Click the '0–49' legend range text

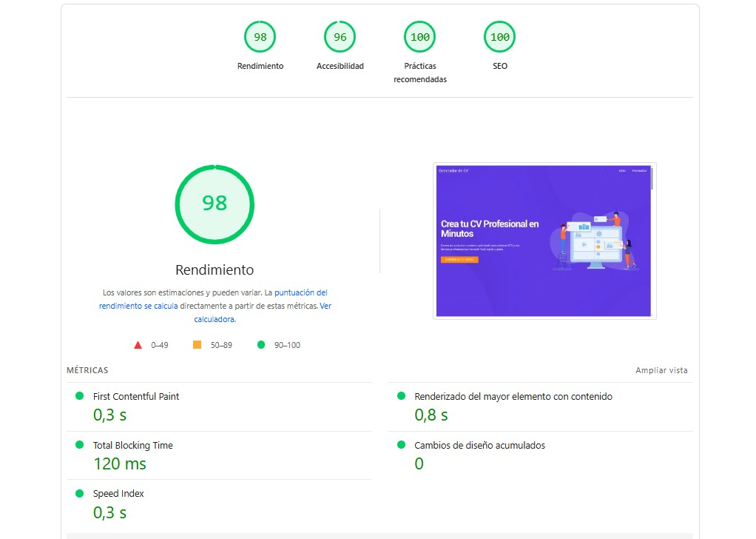click(160, 345)
